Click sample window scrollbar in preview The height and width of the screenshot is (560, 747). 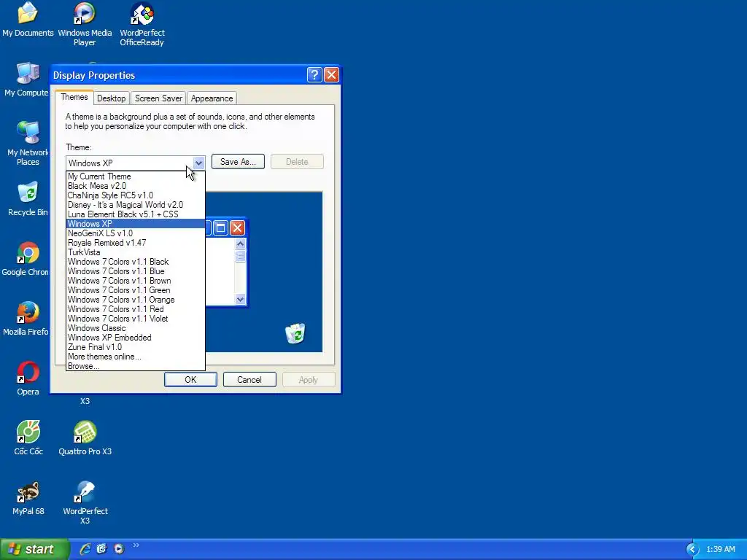coord(240,271)
